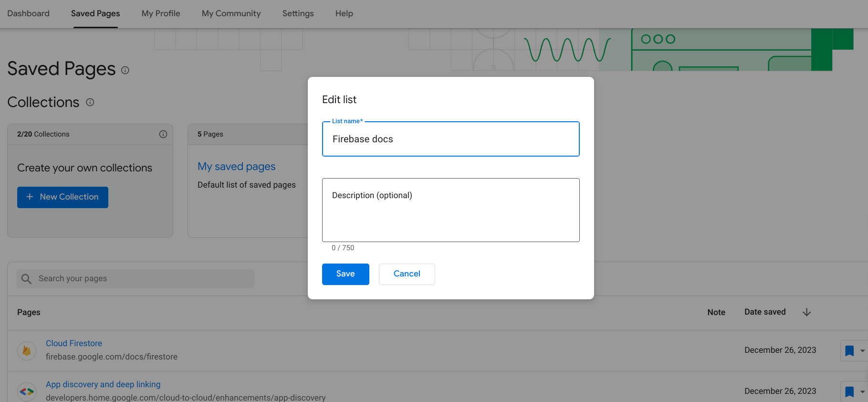Screen dimensions: 868x402
Task: Click the Cloud Firestore Firebase icon
Action: tap(27, 351)
